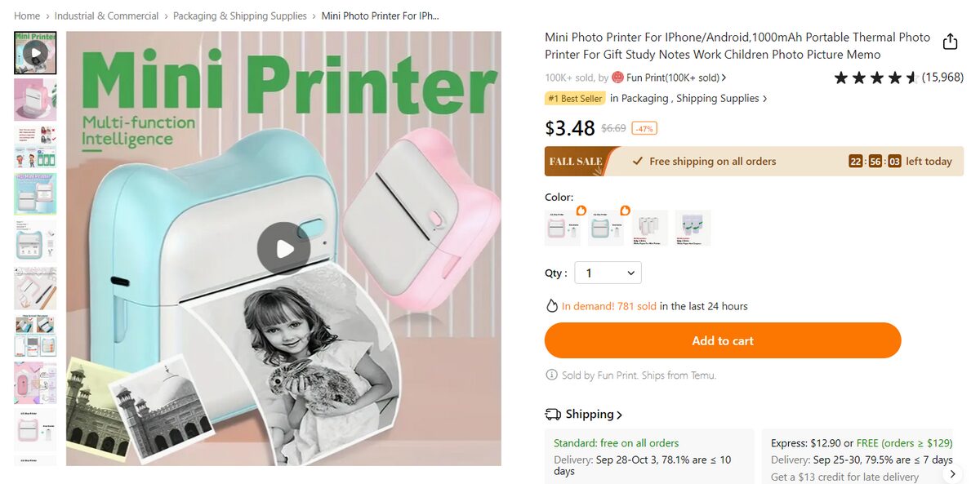Select the blue printer color option
This screenshot has height=484, width=980.
point(606,229)
